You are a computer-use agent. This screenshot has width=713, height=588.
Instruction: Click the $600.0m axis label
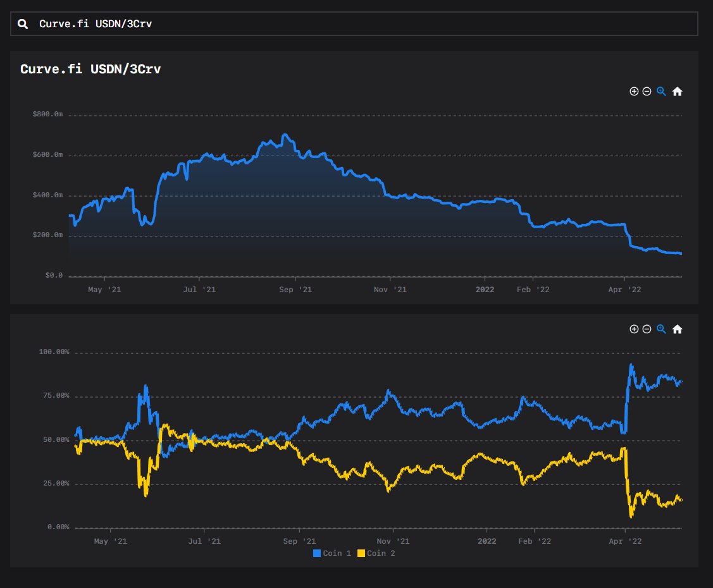[47, 154]
